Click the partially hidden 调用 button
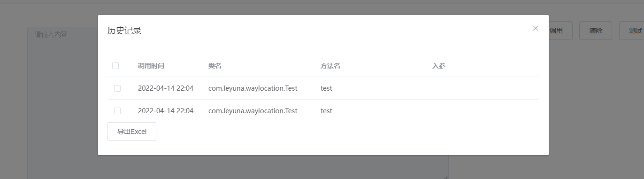 click(560, 31)
